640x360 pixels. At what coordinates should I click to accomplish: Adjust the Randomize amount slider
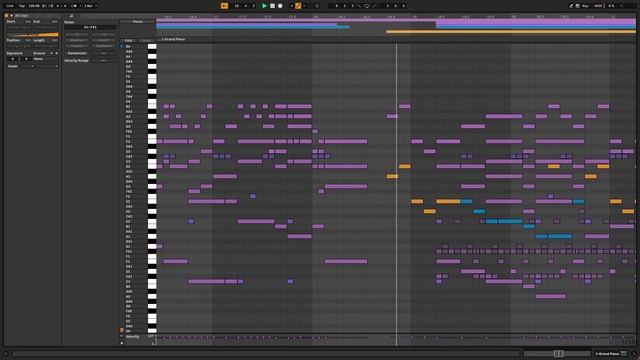[x=104, y=53]
